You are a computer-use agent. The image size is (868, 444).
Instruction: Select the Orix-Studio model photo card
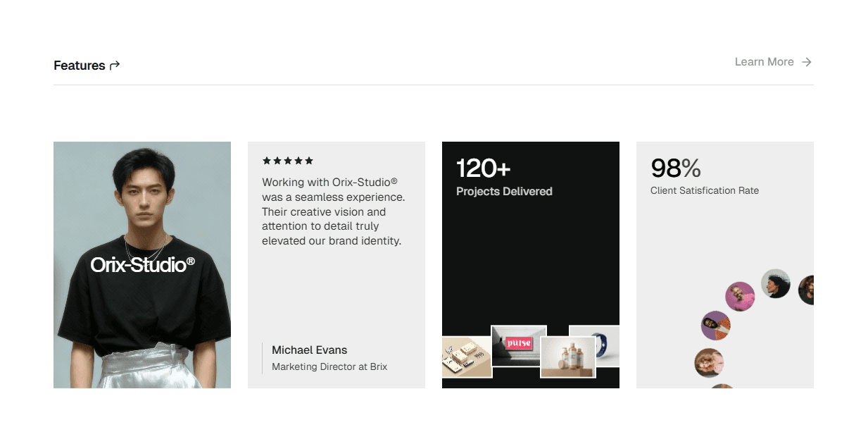[142, 265]
